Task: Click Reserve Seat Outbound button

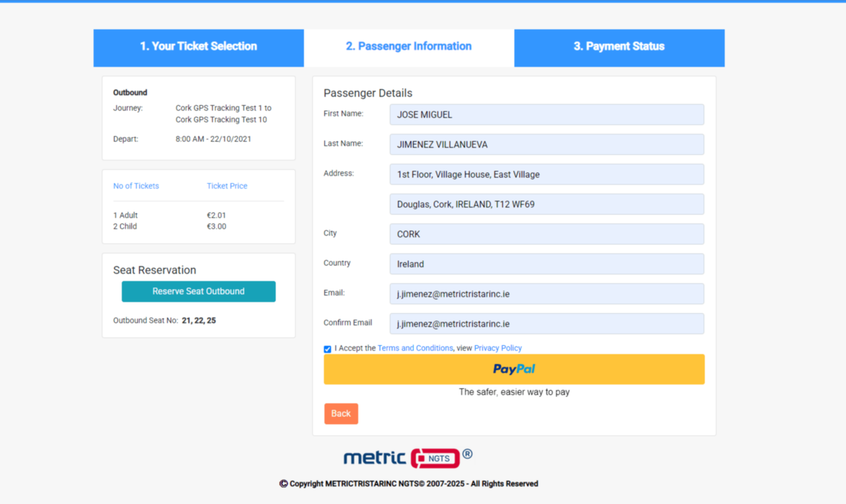Action: (198, 292)
